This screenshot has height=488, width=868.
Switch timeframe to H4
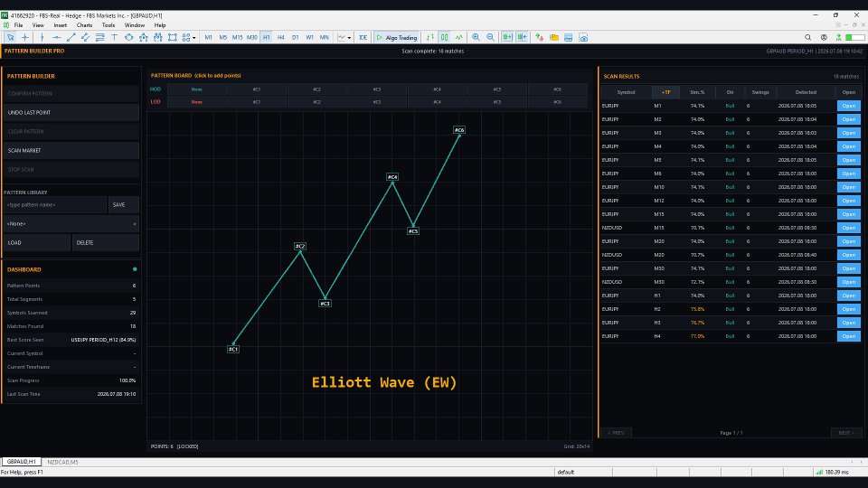[x=280, y=38]
